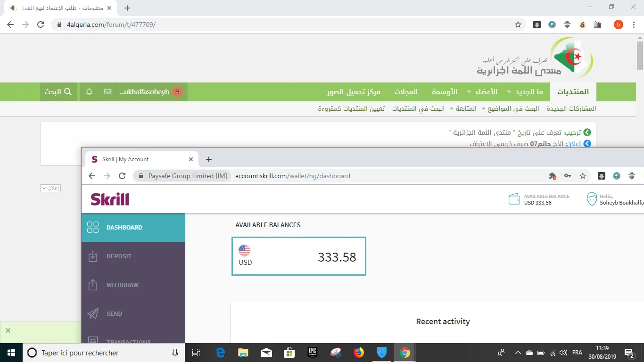Viewport: 644px width, 362px height.
Task: Click the المشاركات الجديدة link
Action: [x=571, y=109]
